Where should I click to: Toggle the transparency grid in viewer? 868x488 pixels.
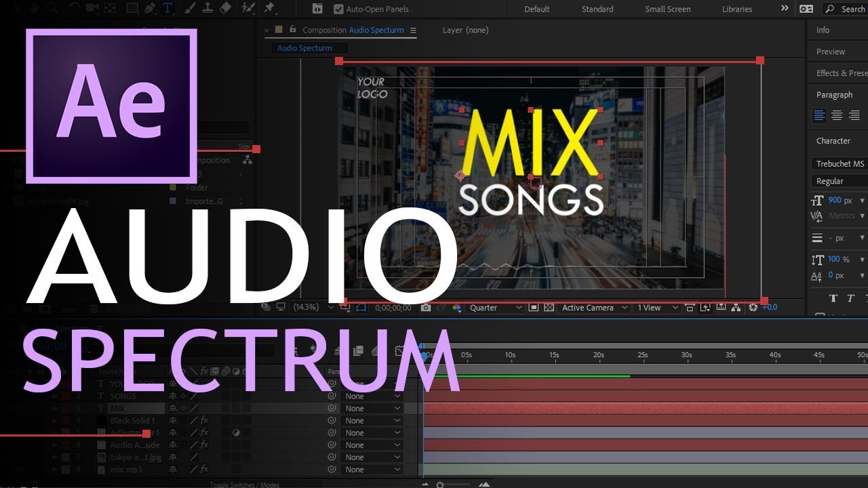pos(549,308)
